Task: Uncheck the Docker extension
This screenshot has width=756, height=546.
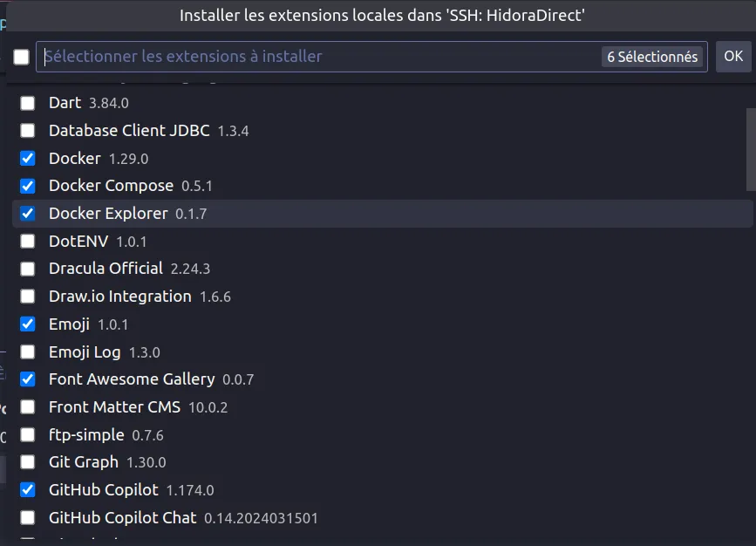Action: (x=28, y=159)
